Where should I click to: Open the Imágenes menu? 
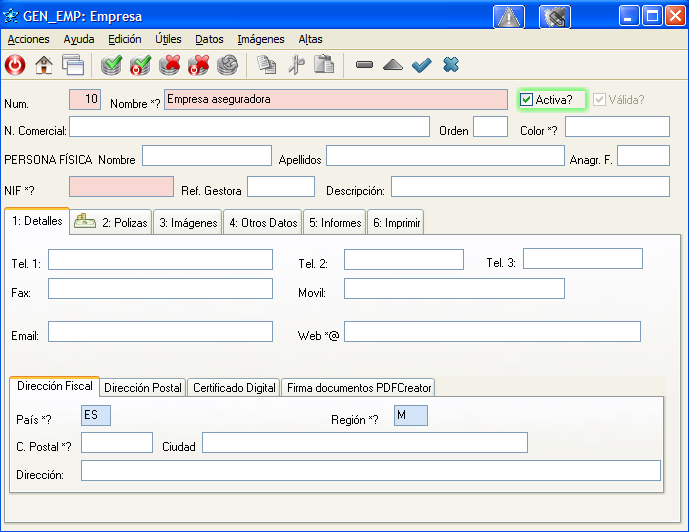[261, 39]
